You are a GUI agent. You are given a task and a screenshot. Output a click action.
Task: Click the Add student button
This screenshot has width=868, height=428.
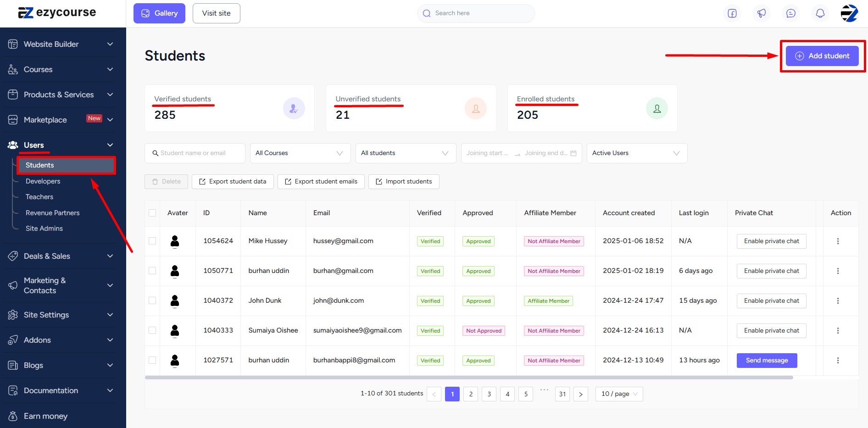[x=822, y=56]
